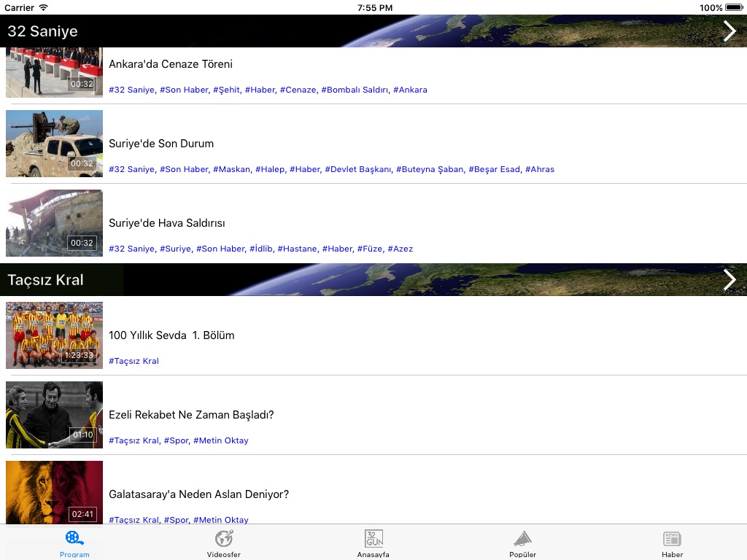The height and width of the screenshot is (560, 747).
Task: Tap the 02:41 duration badge
Action: point(82,514)
